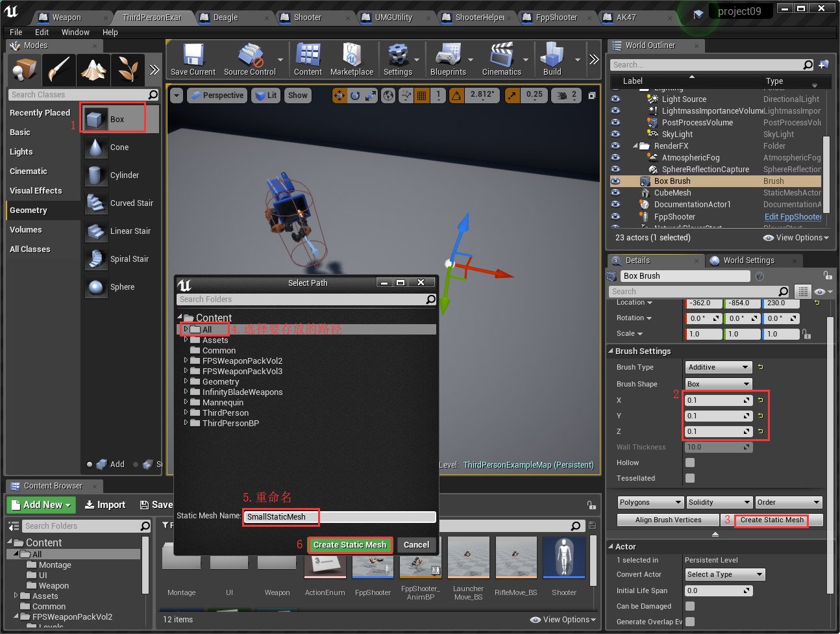The height and width of the screenshot is (634, 840).
Task: Enable Can be Damaged checkbox
Action: click(x=690, y=606)
